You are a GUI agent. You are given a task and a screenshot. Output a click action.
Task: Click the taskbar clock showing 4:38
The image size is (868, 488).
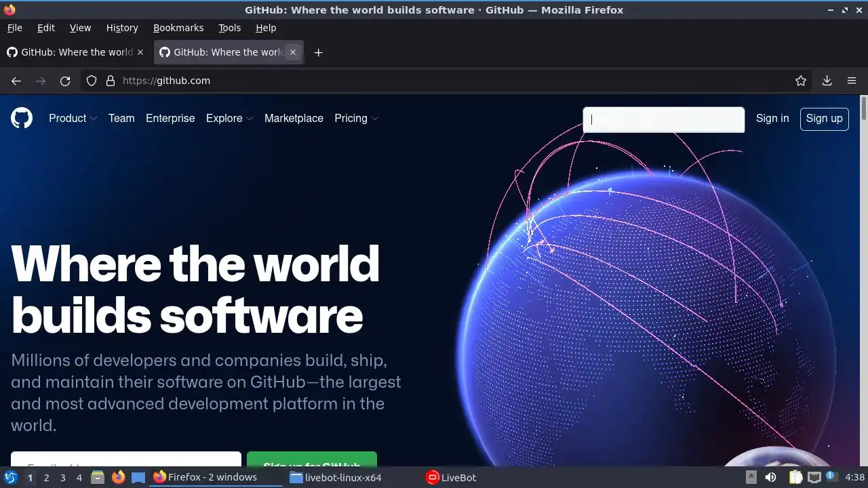tap(854, 477)
